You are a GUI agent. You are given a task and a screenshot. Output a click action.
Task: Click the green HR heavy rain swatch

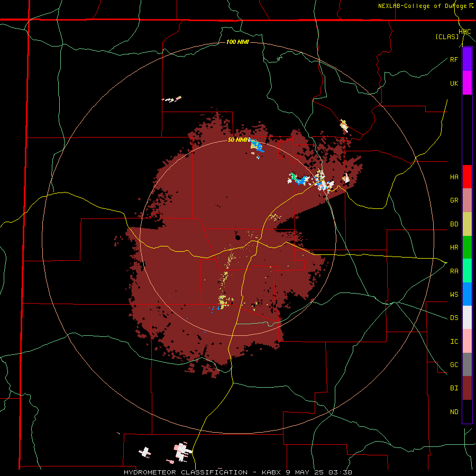[x=467, y=248]
